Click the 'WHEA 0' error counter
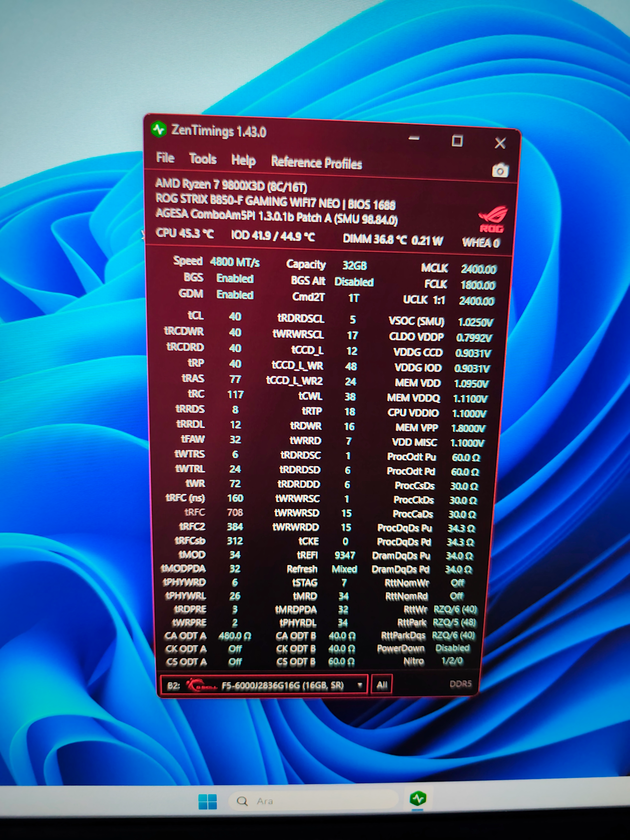630x840 pixels. tap(481, 243)
